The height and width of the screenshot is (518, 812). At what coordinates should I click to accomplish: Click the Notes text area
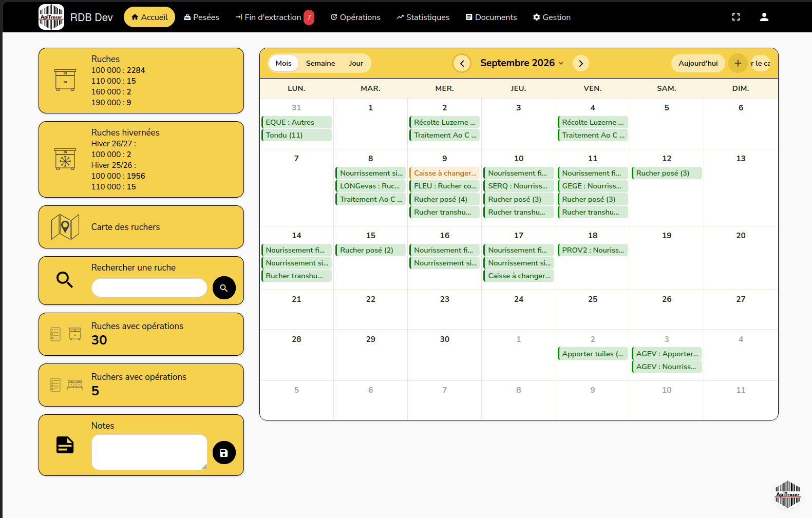[149, 452]
